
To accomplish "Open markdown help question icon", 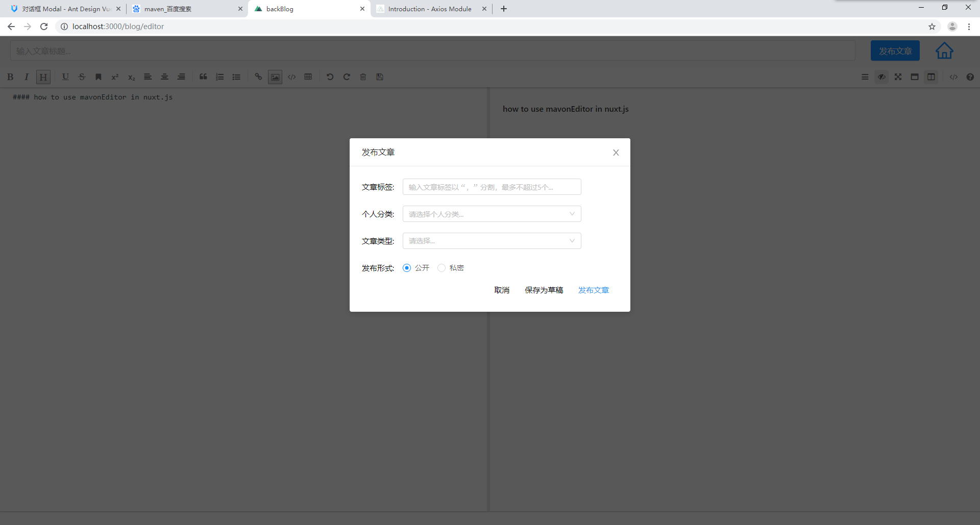I will (970, 77).
